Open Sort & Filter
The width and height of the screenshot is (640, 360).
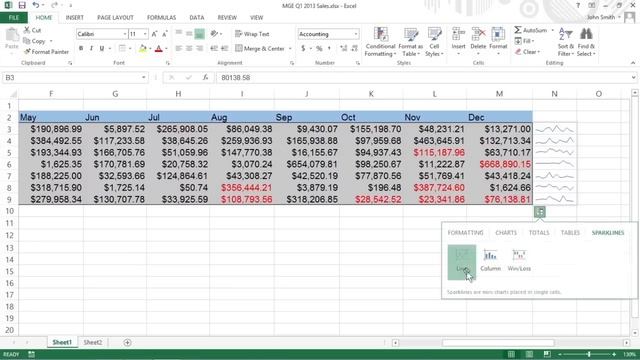coord(566,42)
